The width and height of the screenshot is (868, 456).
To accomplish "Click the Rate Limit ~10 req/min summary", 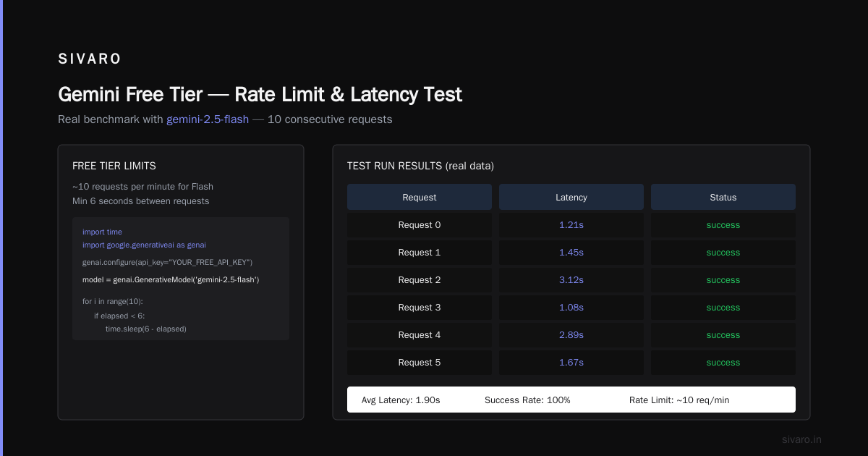I will tap(679, 400).
